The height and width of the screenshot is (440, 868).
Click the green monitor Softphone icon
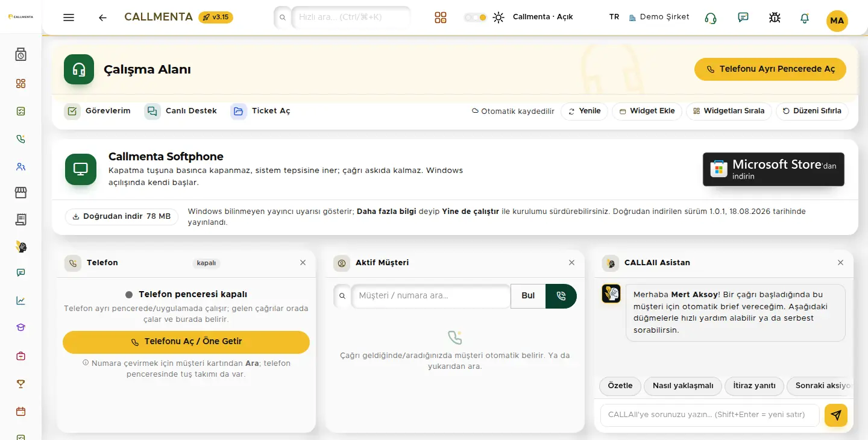click(81, 169)
